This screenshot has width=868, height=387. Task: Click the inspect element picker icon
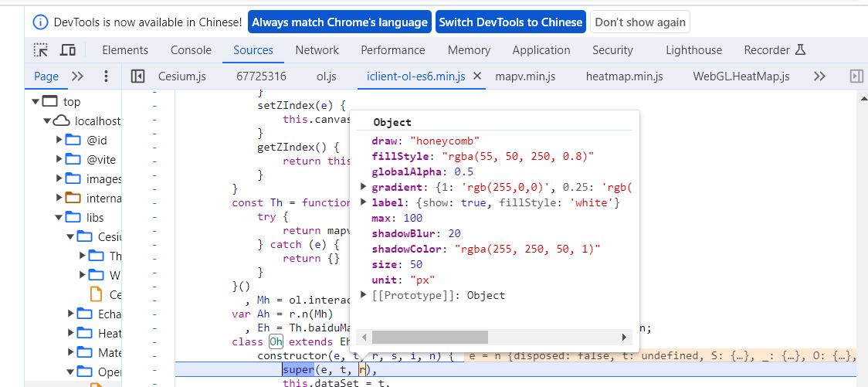[x=41, y=50]
